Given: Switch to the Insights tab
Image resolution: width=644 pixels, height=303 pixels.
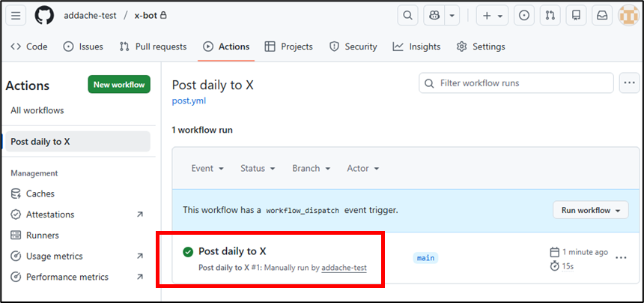Looking at the screenshot, I should pyautogui.click(x=416, y=46).
